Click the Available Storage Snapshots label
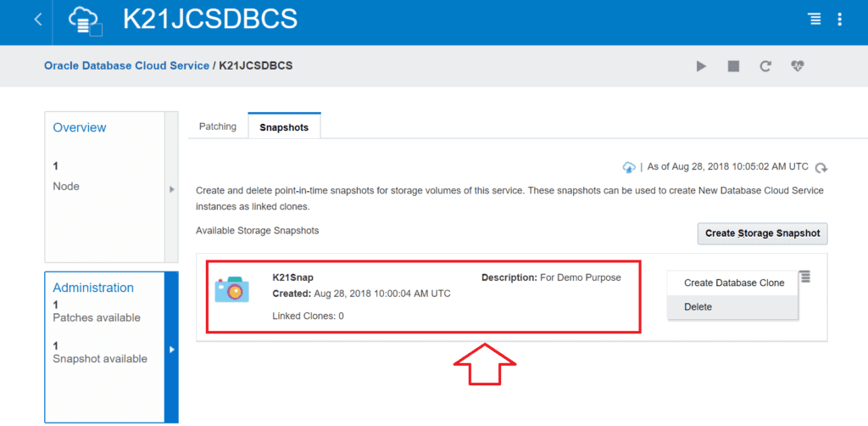 pyautogui.click(x=258, y=231)
